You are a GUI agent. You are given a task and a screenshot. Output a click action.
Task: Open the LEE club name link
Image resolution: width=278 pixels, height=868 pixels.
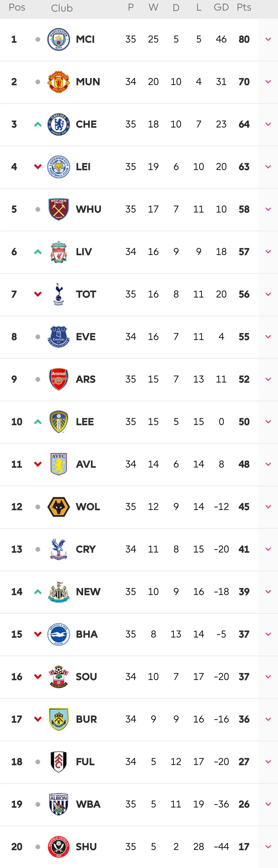[85, 422]
